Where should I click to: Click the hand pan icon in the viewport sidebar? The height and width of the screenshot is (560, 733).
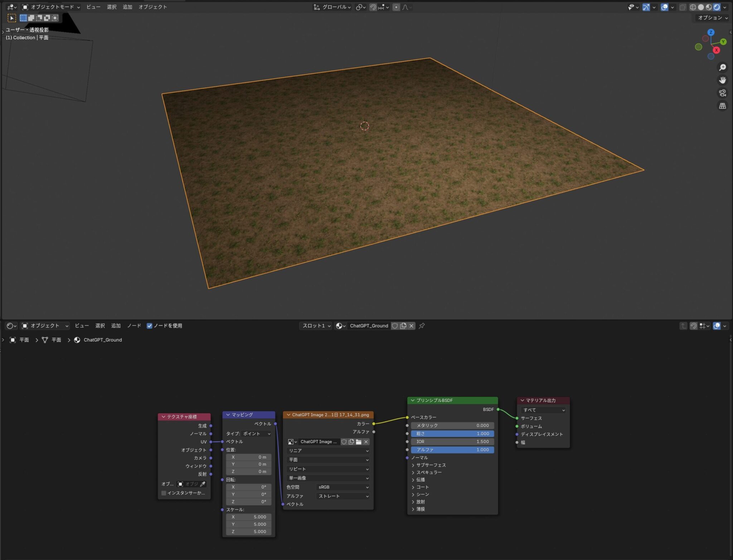click(x=723, y=80)
